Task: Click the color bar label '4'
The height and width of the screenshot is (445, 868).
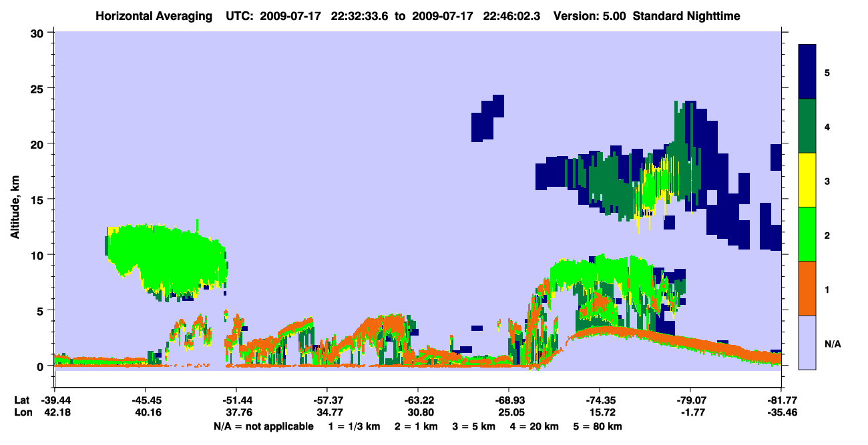Action: (827, 127)
